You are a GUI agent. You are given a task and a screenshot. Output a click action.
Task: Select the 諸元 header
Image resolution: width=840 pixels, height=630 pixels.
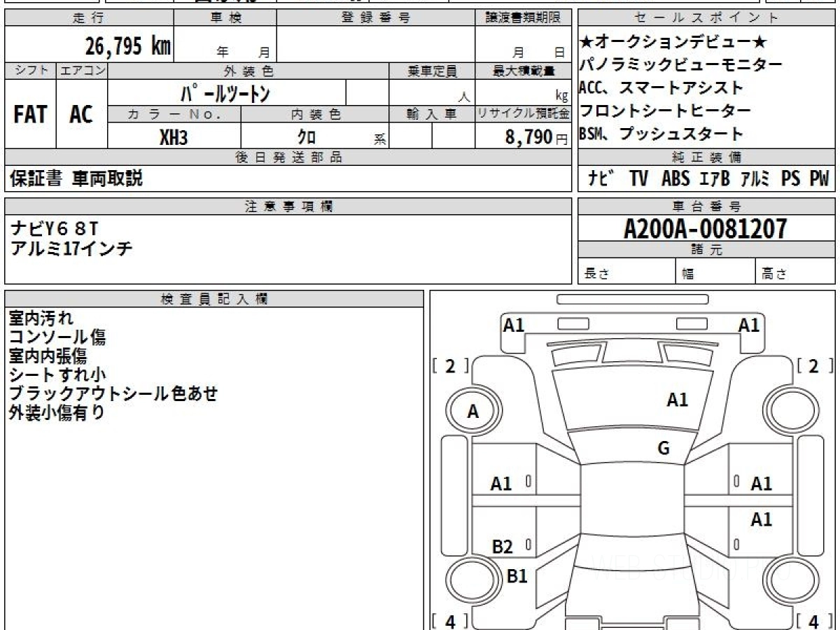pos(706,250)
